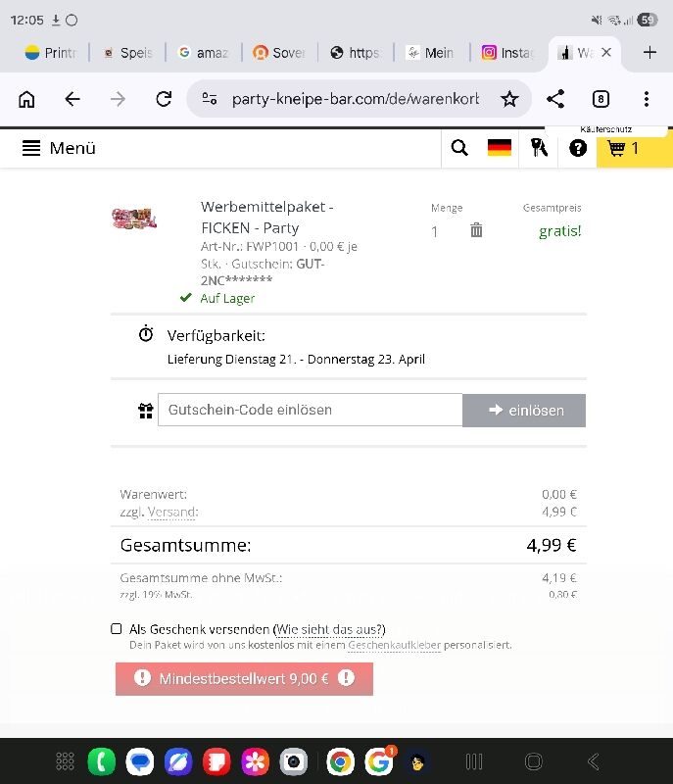Open the shopping cart icon
The image size is (673, 784).
[623, 148]
